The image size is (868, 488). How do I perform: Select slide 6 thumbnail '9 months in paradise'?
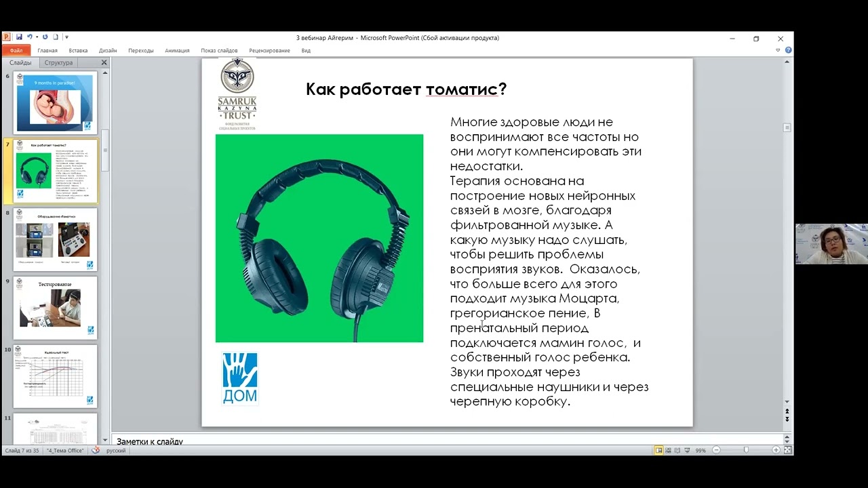coord(56,102)
